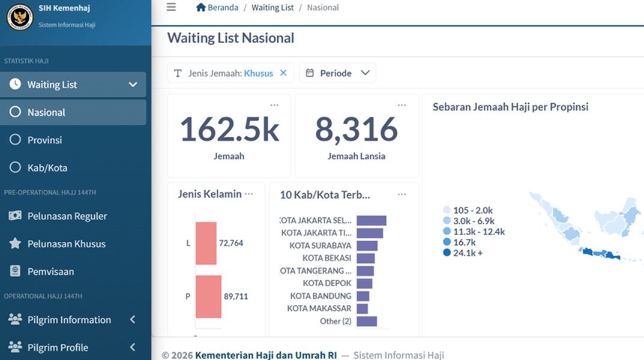Image resolution: width=644 pixels, height=360 pixels.
Task: Click the hamburger menu icon
Action: [x=171, y=7]
